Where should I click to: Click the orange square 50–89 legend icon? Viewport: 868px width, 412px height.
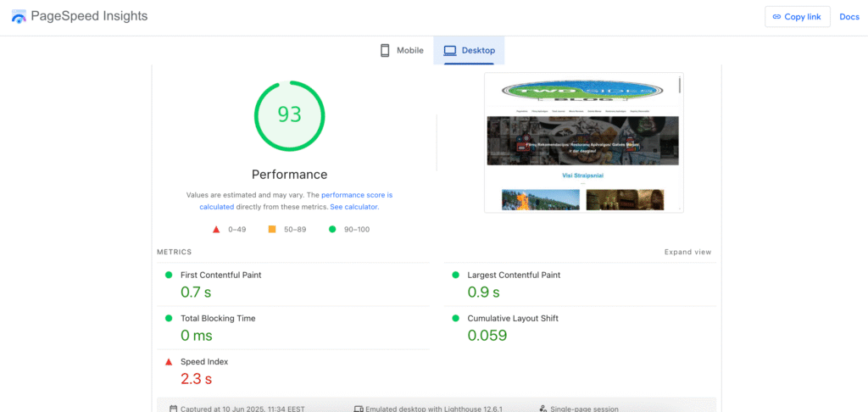[272, 229]
